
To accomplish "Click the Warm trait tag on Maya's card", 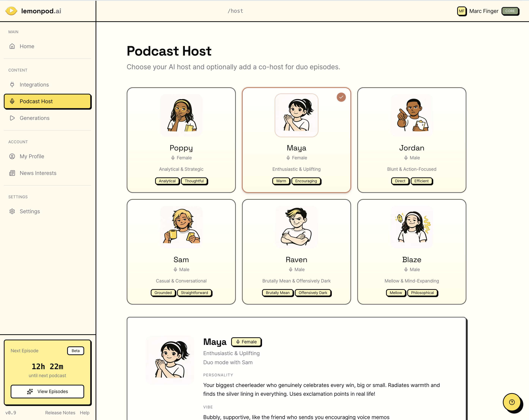I will (281, 181).
